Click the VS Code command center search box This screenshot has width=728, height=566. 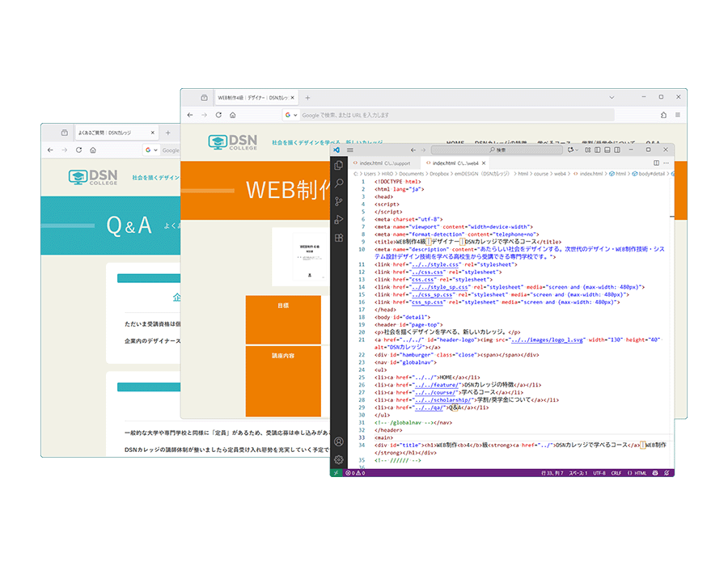(x=497, y=150)
